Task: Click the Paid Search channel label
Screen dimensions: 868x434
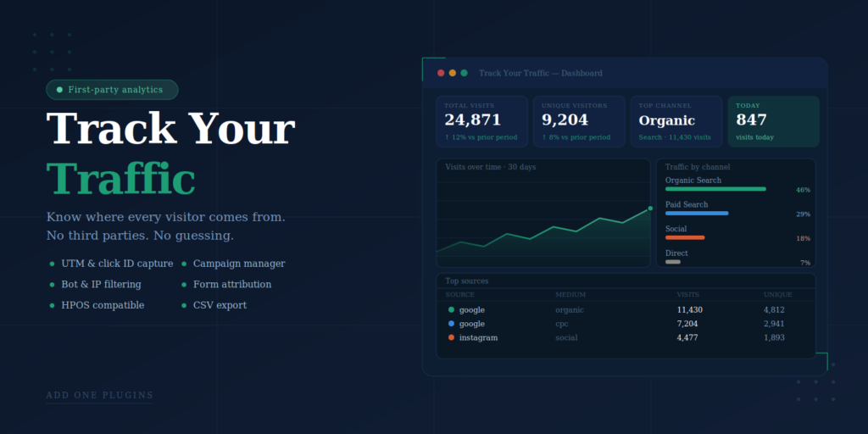Action: click(687, 205)
